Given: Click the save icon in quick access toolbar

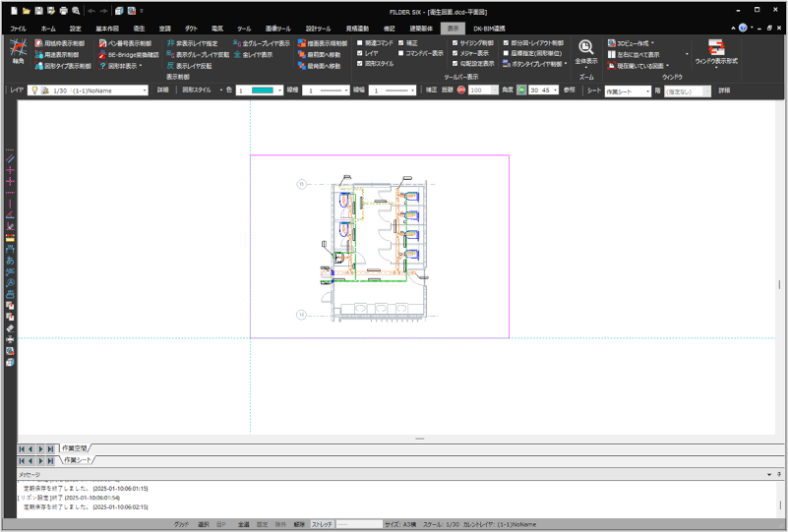Looking at the screenshot, I should (x=37, y=10).
